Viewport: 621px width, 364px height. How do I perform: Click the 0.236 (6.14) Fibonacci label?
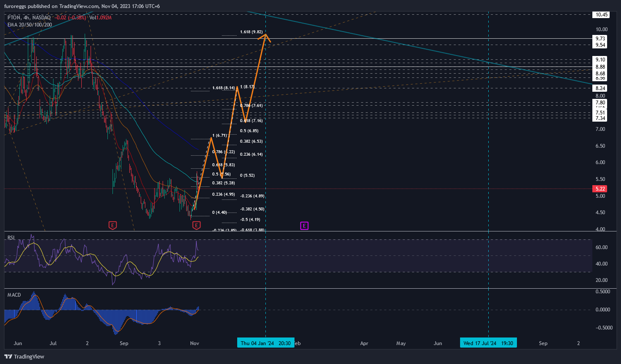click(x=251, y=154)
